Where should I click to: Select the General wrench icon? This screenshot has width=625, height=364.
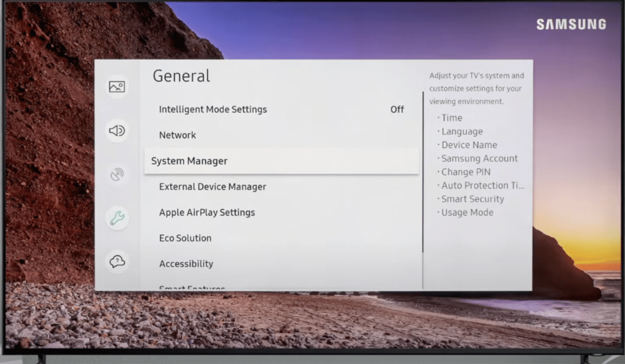117,218
